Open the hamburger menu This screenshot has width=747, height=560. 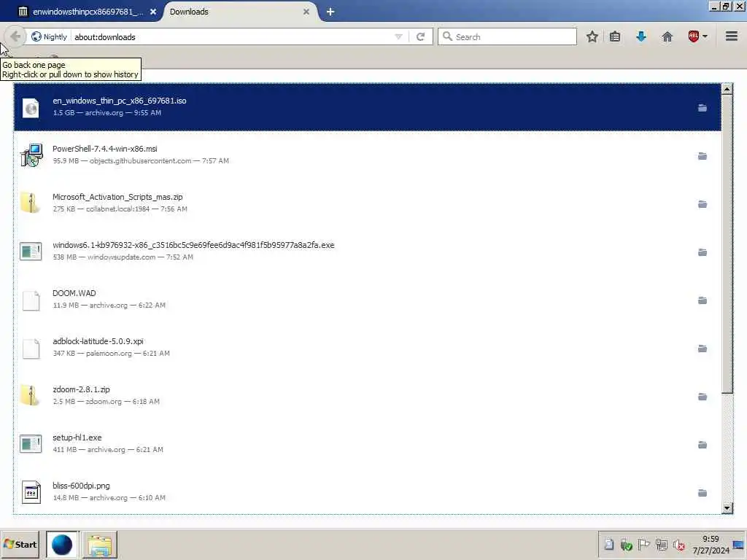[732, 36]
